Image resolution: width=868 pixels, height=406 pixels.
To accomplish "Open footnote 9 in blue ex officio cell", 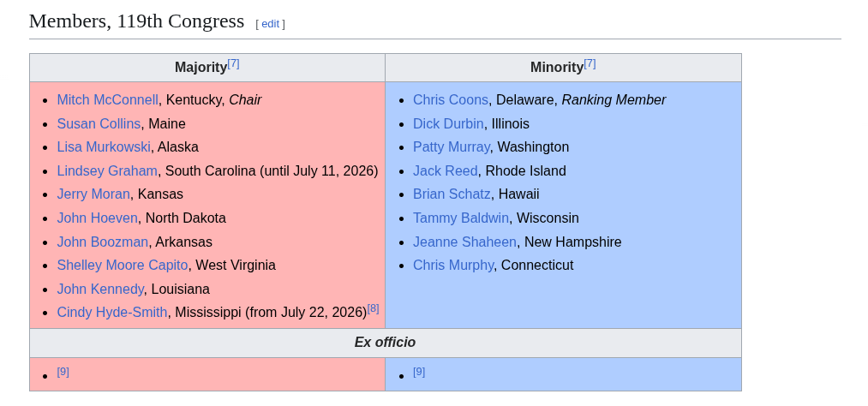I will click(419, 372).
